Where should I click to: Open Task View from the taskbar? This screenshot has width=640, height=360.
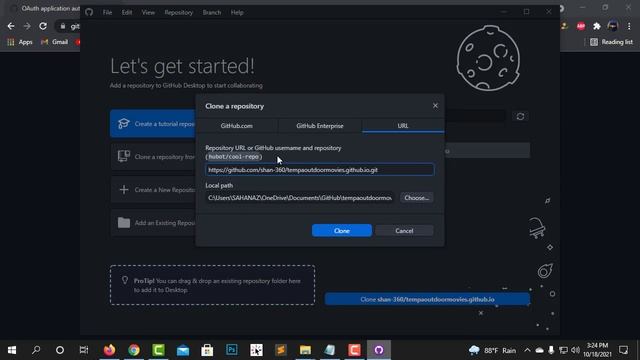tap(84, 350)
